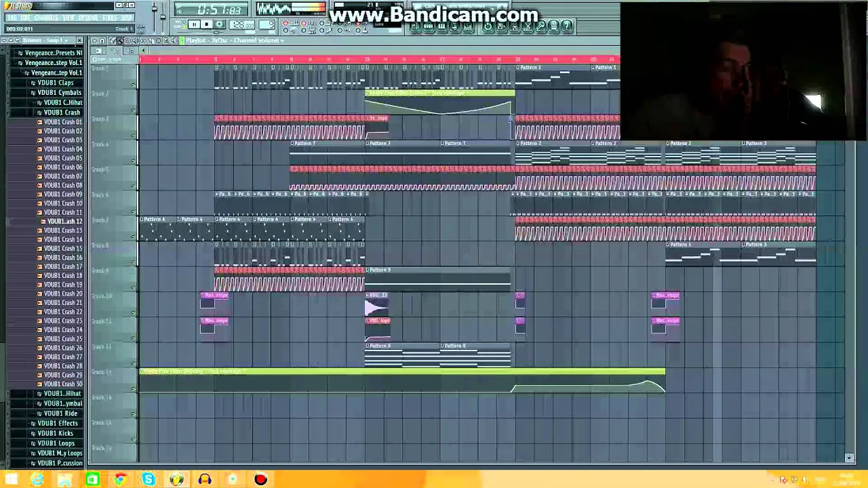Mute Track 10 in the playlist
Screen dimensions: 868x488
pyautogui.click(x=134, y=313)
